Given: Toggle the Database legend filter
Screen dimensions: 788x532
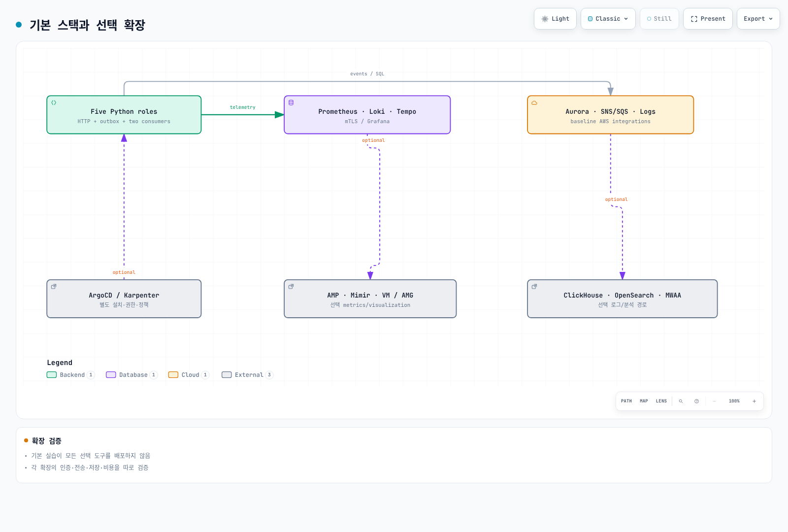Looking at the screenshot, I should 132,375.
